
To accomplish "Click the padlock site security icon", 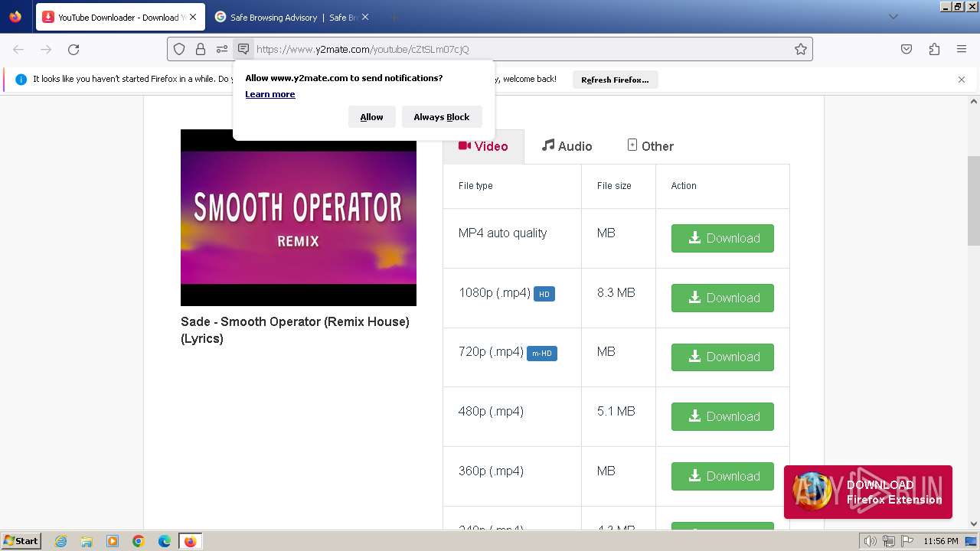I will pyautogui.click(x=201, y=49).
